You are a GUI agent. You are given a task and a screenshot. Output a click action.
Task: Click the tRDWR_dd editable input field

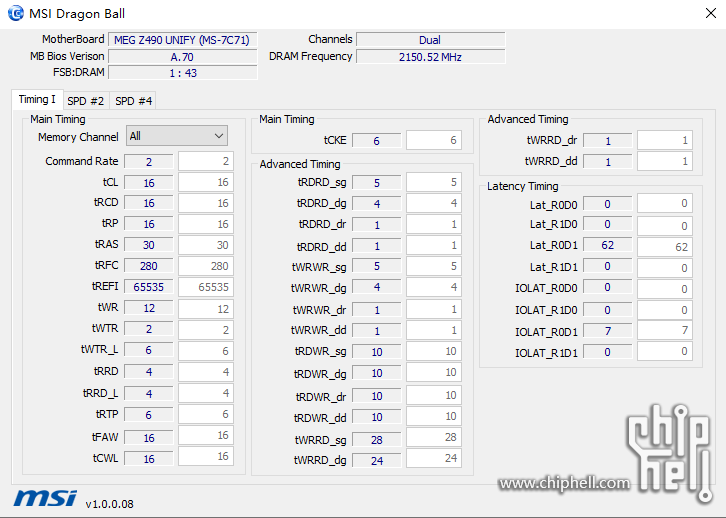coord(434,416)
